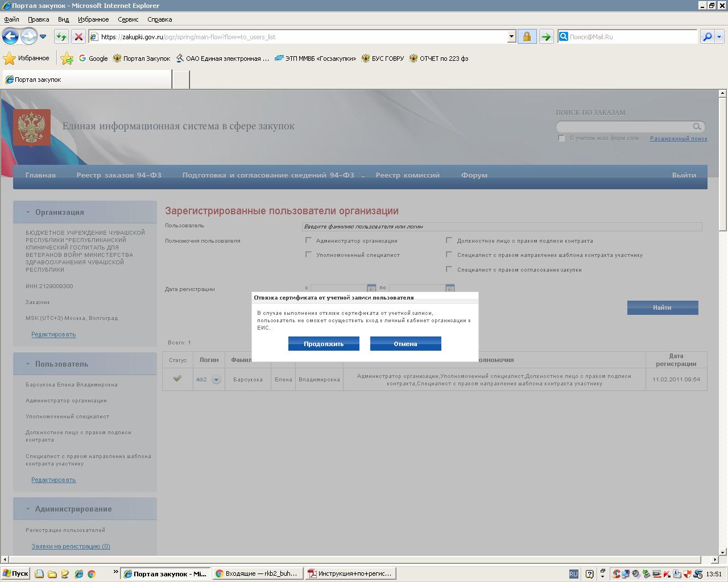Check the 'Уполномоченный специалист' checkbox

pyautogui.click(x=308, y=255)
